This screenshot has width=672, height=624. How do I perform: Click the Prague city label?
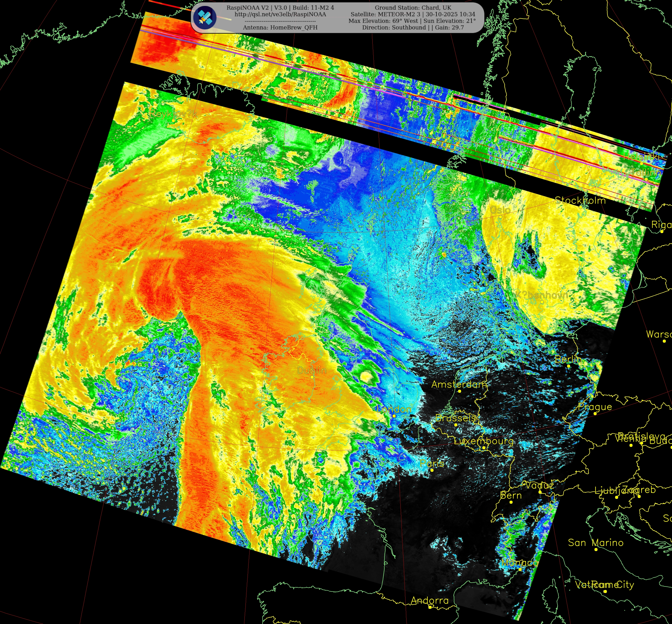595,407
